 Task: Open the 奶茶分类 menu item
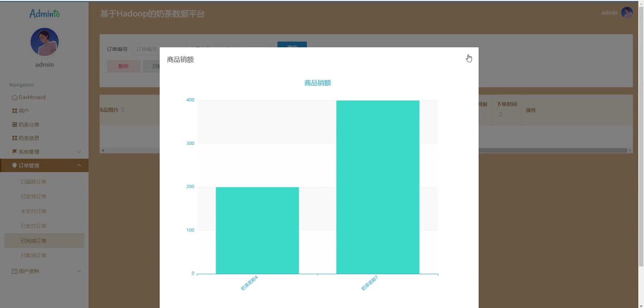tap(44, 124)
